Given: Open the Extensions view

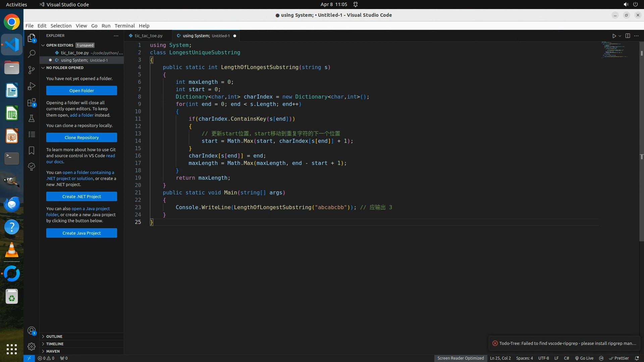Looking at the screenshot, I should [x=32, y=103].
